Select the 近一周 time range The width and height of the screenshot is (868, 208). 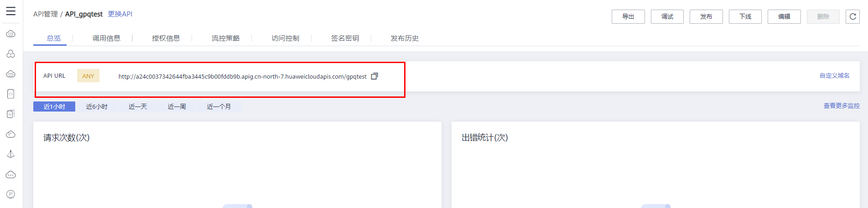point(177,107)
